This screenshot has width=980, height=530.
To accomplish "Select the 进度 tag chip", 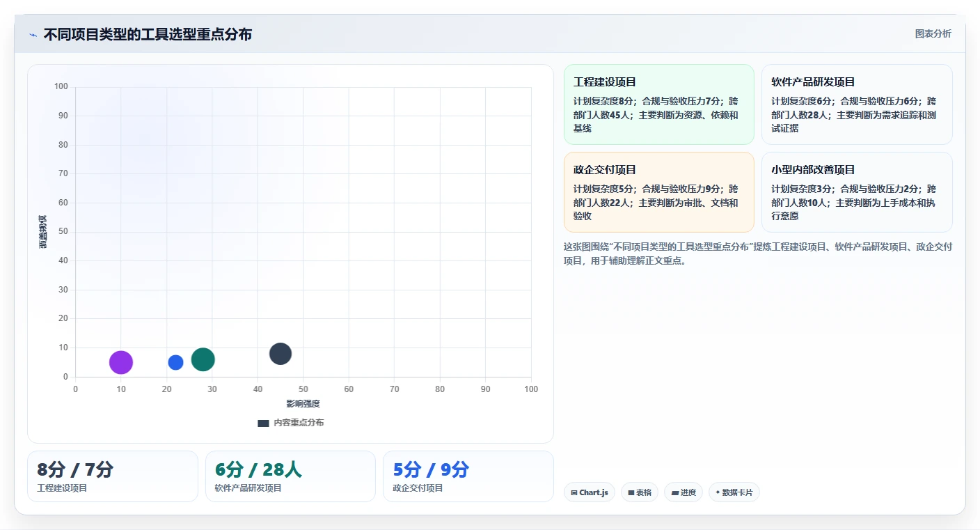I will pyautogui.click(x=683, y=492).
